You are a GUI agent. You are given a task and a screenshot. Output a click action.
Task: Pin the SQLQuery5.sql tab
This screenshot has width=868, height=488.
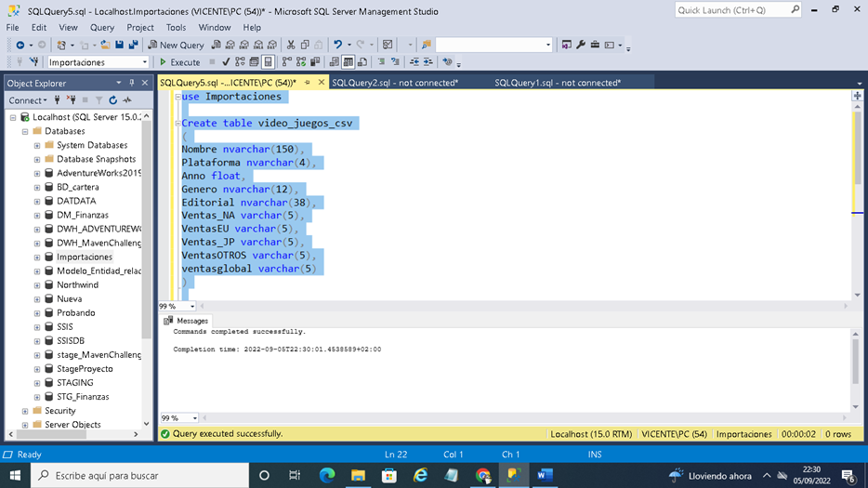[x=308, y=83]
